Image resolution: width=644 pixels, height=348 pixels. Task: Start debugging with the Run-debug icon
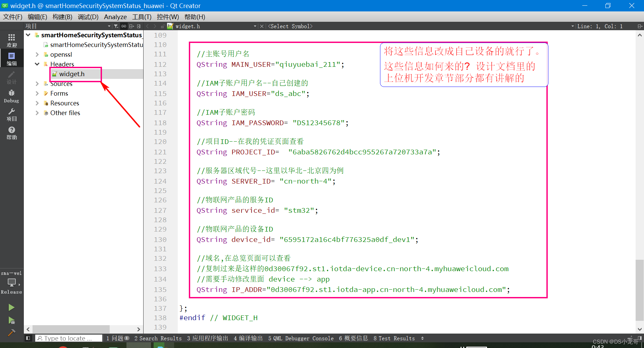[11, 320]
